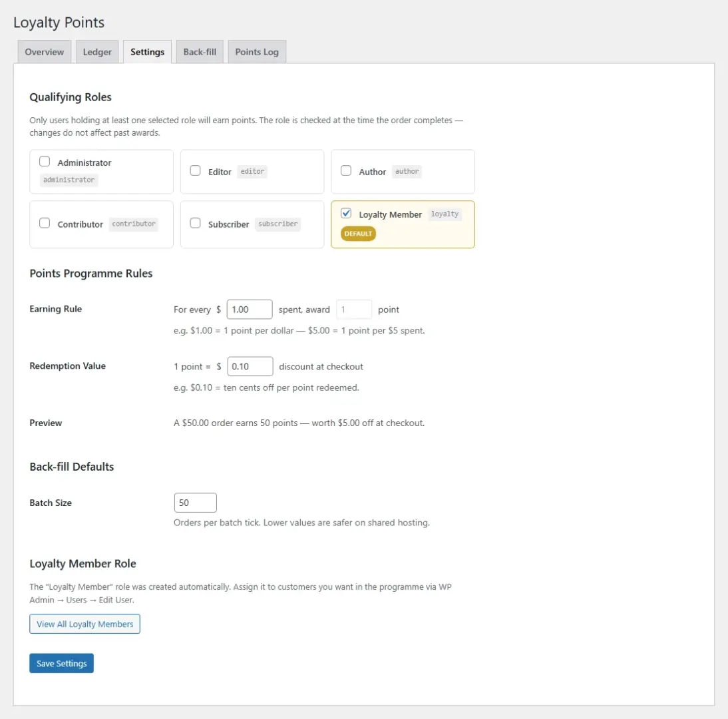Check the Author role checkbox
728x719 pixels.
pyautogui.click(x=346, y=170)
